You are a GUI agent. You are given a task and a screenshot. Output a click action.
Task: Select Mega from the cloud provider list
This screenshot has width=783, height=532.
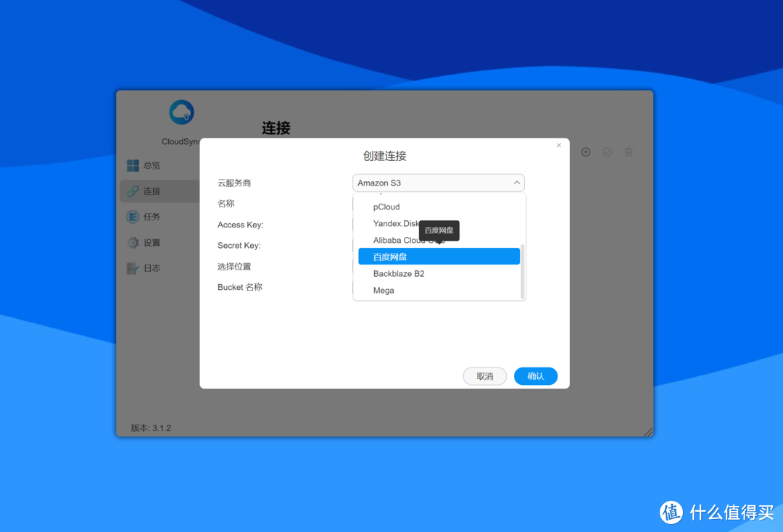coord(383,290)
